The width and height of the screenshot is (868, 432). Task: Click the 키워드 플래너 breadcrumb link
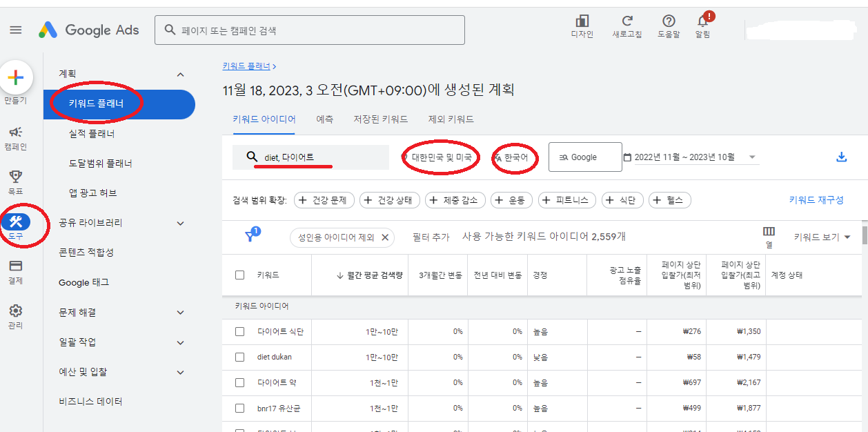point(246,66)
